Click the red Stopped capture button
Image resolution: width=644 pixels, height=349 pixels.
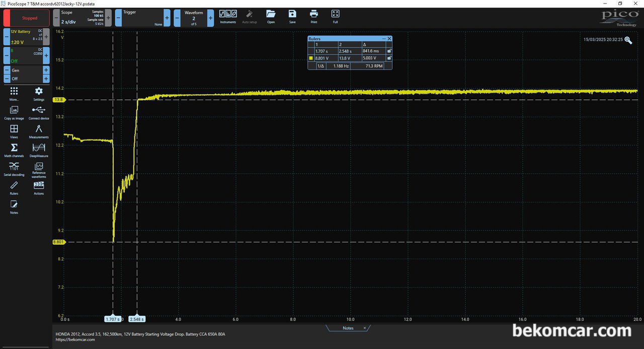click(26, 18)
